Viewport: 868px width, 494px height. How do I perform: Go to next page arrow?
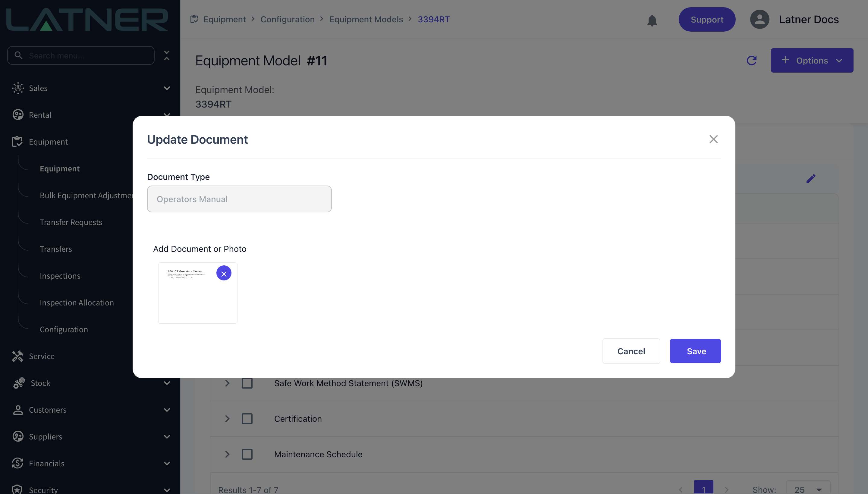(726, 489)
